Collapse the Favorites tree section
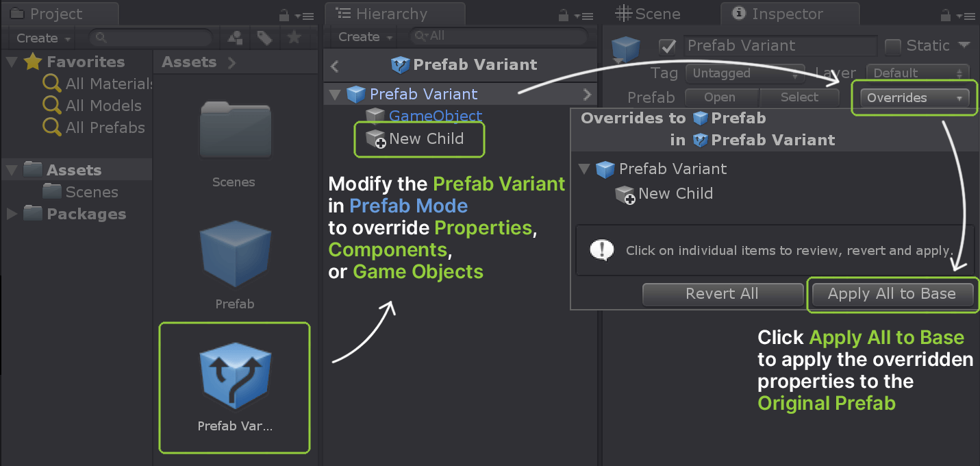 (12, 62)
